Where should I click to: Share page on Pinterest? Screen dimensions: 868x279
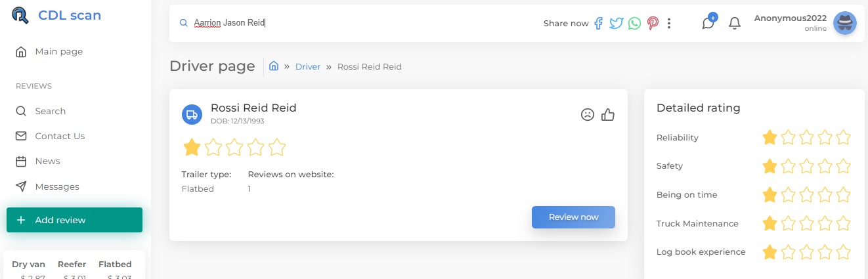[x=652, y=24]
